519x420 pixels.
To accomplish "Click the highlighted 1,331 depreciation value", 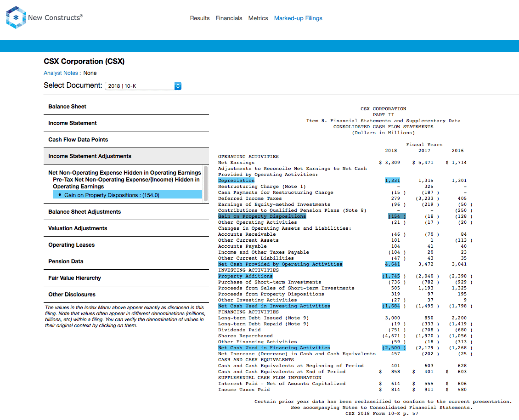I will (x=392, y=181).
